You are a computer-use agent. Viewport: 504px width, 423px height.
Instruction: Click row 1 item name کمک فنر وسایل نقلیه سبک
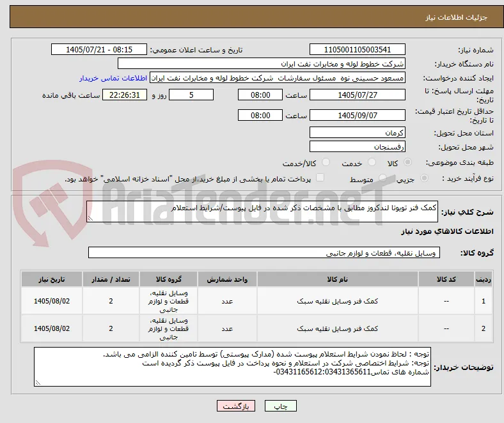click(337, 301)
